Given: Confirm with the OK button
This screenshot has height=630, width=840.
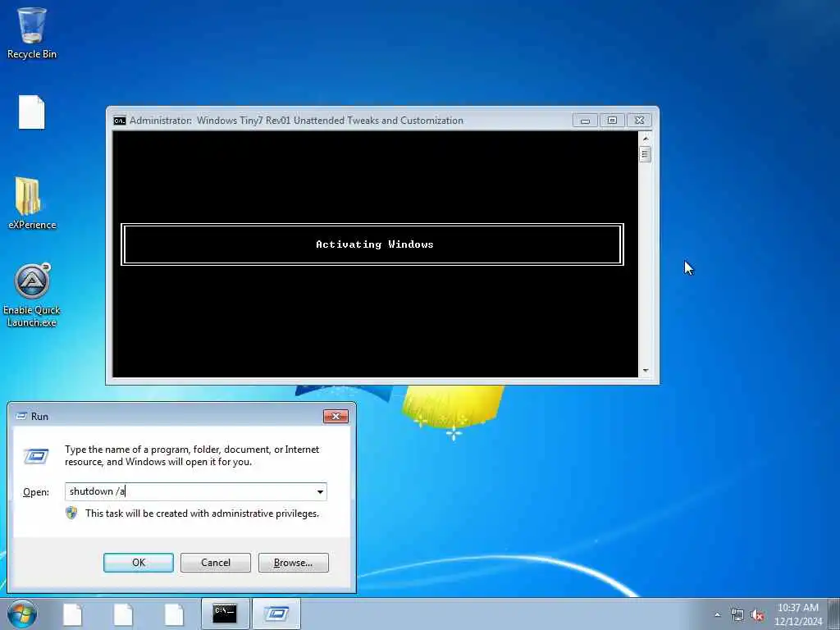Looking at the screenshot, I should 138,563.
